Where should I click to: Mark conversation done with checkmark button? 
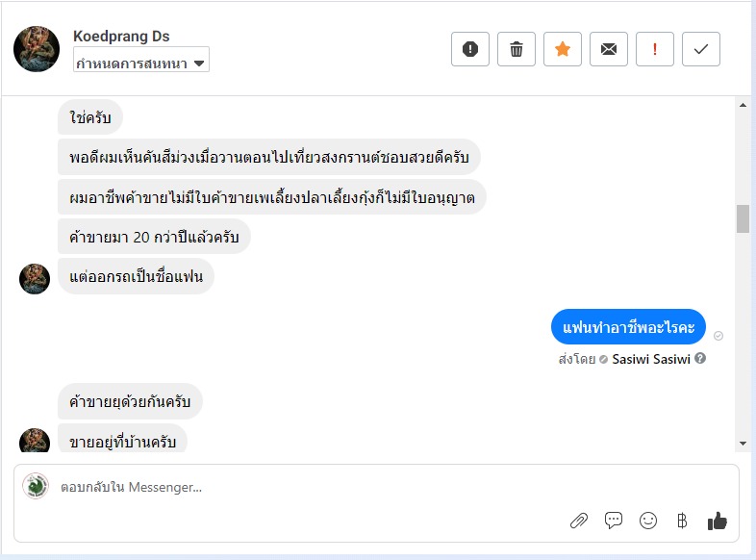point(701,49)
